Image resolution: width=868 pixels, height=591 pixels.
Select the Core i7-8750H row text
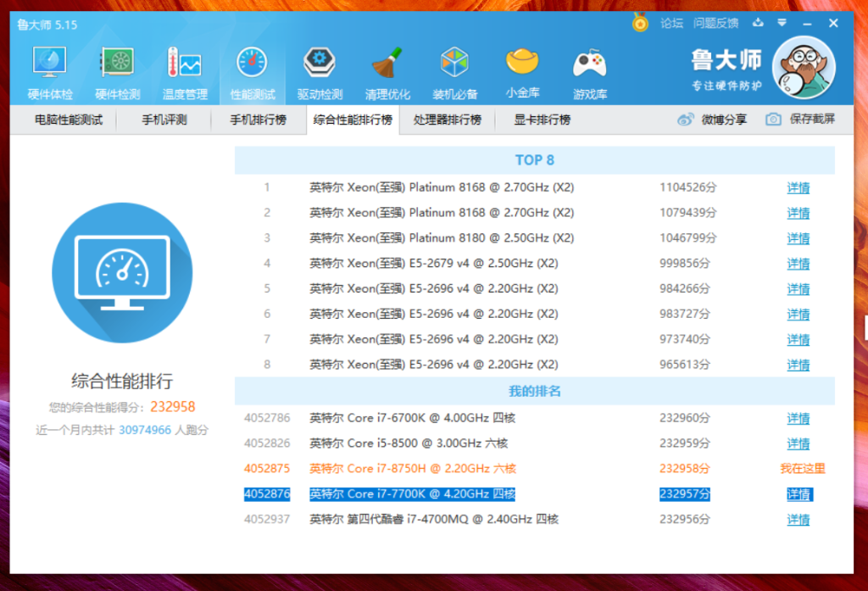pos(413,469)
